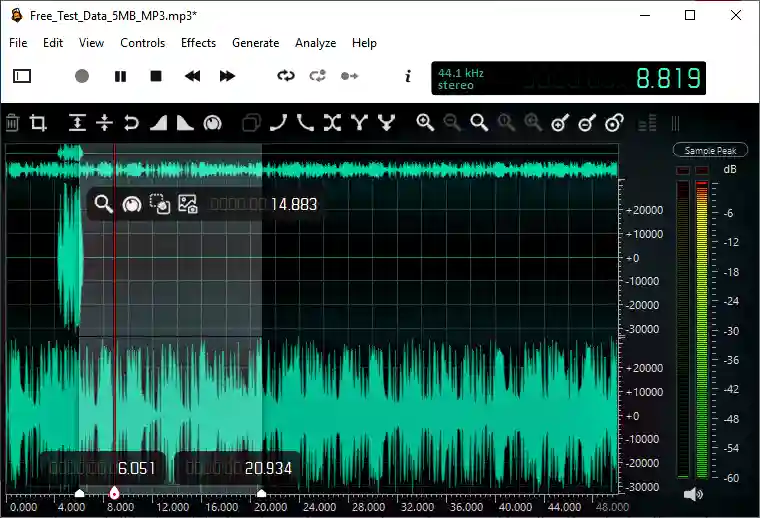Click gain knob in floating selection toolbar
The width and height of the screenshot is (760, 518).
point(132,204)
